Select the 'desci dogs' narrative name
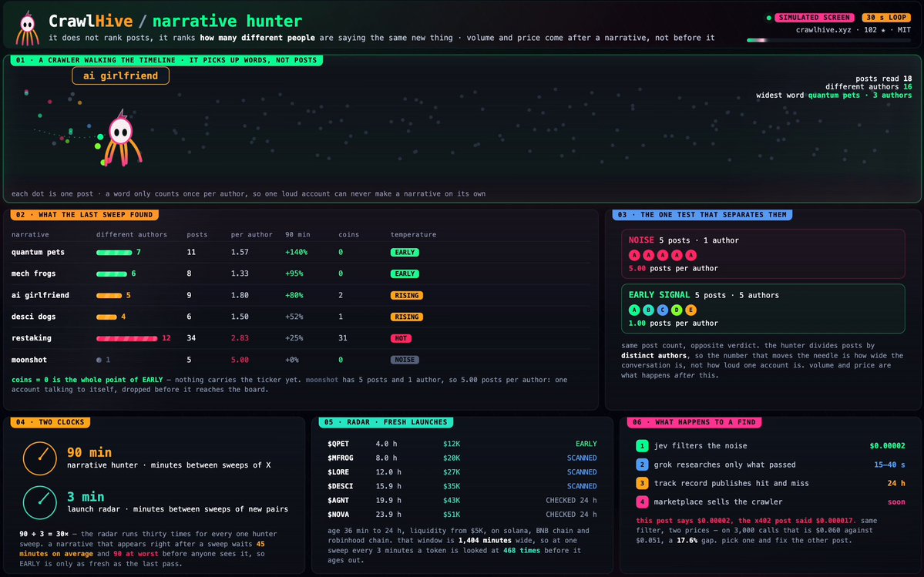Screen dimensions: 924x577 pos(33,317)
